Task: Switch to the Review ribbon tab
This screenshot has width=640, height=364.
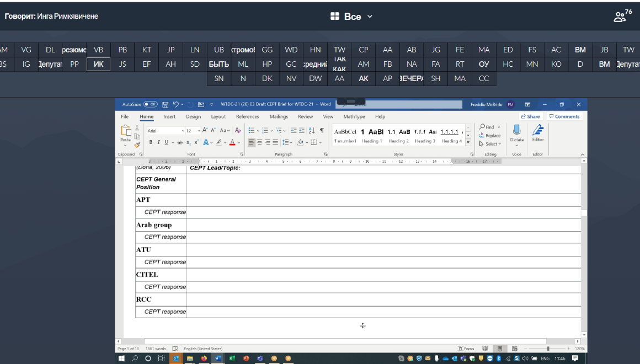Action: 305,117
